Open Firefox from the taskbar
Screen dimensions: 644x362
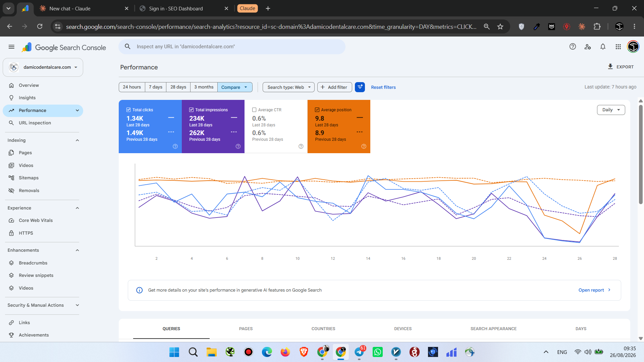tap(285, 352)
